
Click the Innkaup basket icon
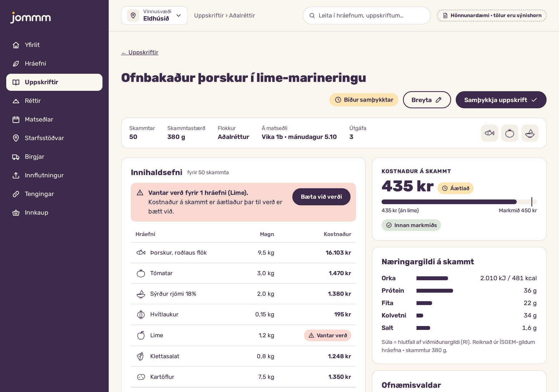(16, 213)
